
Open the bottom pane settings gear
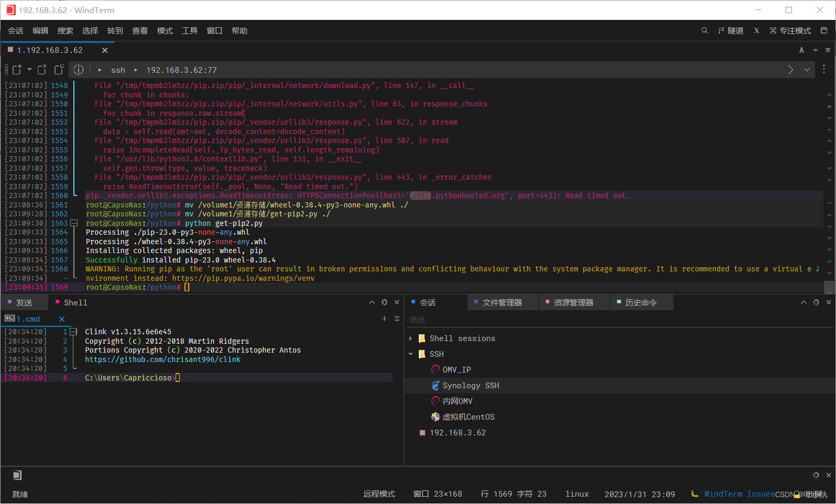coord(816,475)
